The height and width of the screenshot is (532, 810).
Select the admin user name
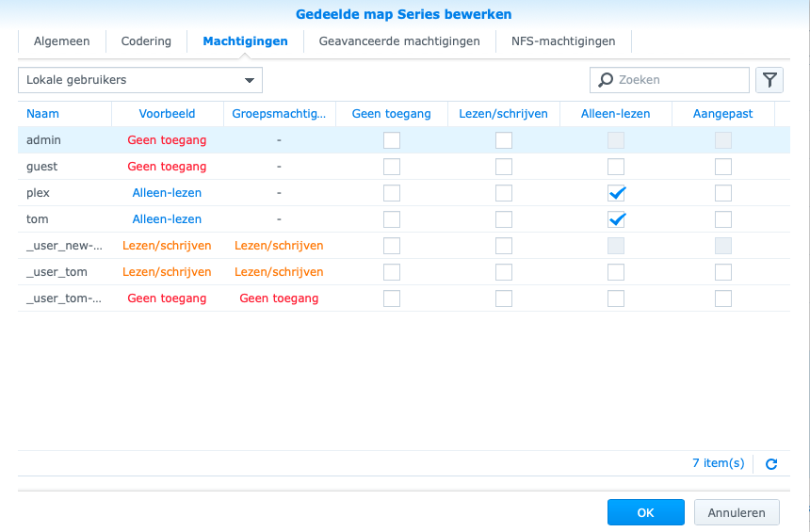43,140
